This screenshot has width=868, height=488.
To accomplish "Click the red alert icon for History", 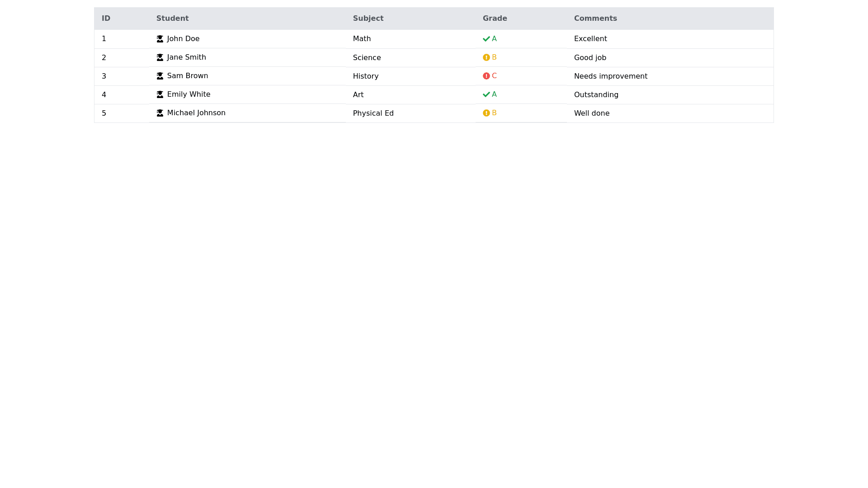I will pos(486,76).
